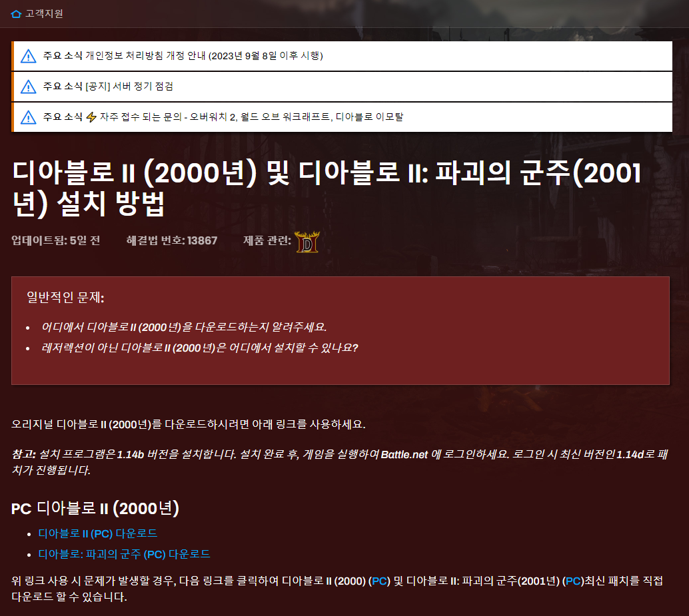Click the 제품 관련: label
Viewport: 689px width, 616px height.
[x=267, y=240]
